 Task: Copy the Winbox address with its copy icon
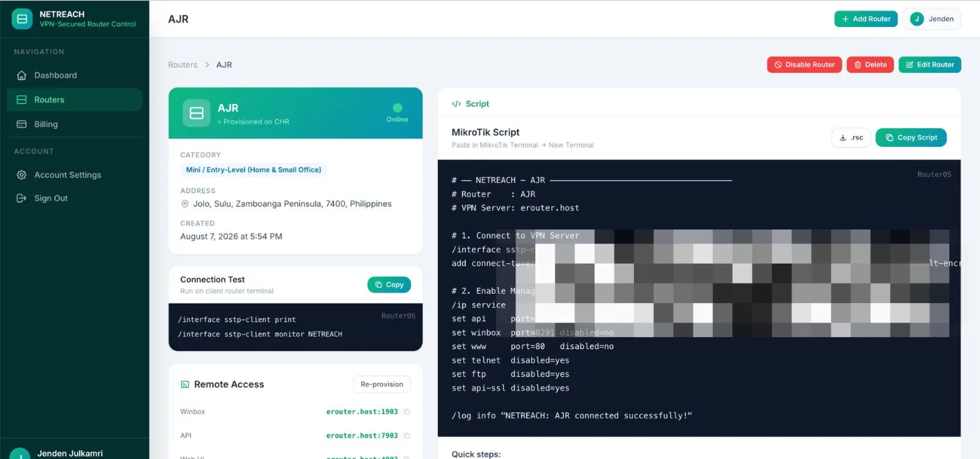coord(407,412)
